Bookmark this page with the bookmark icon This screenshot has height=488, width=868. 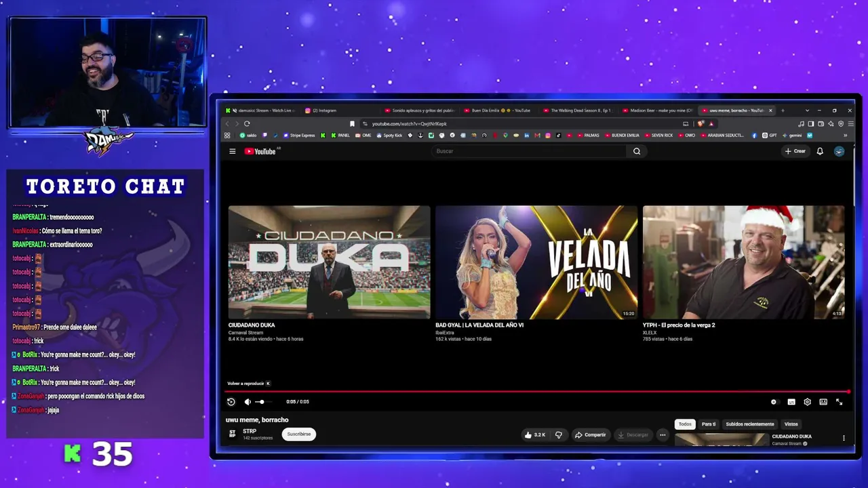click(x=352, y=124)
